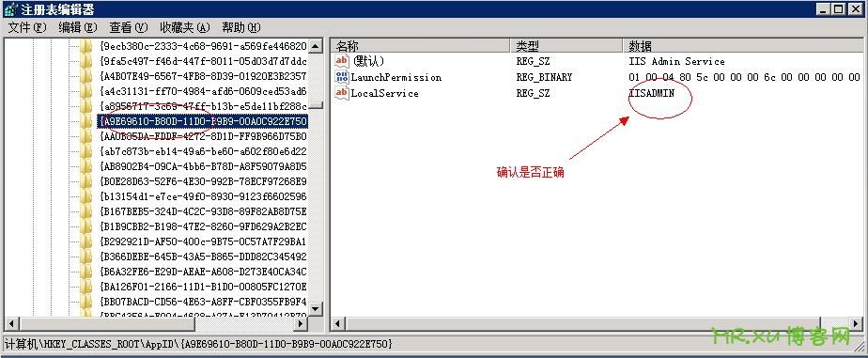Click the tree pane vertical scroll thumb

pos(316,105)
